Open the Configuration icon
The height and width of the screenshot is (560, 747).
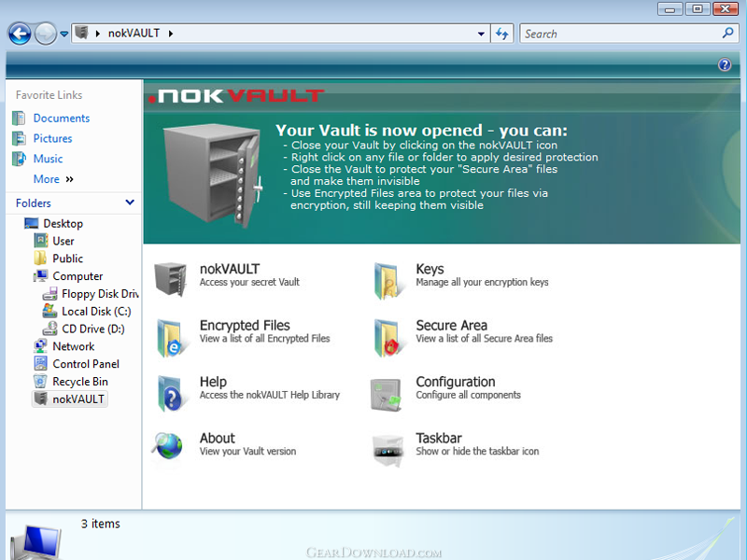pyautogui.click(x=387, y=394)
